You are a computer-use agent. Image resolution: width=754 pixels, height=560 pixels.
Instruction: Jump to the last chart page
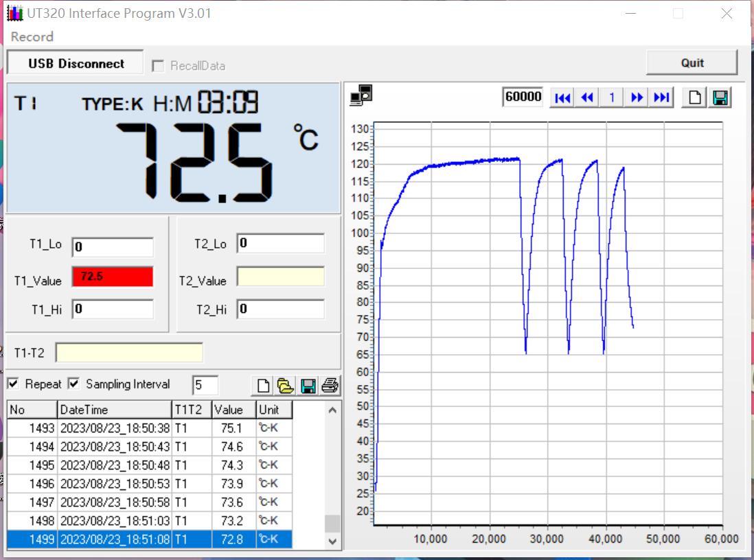click(661, 97)
